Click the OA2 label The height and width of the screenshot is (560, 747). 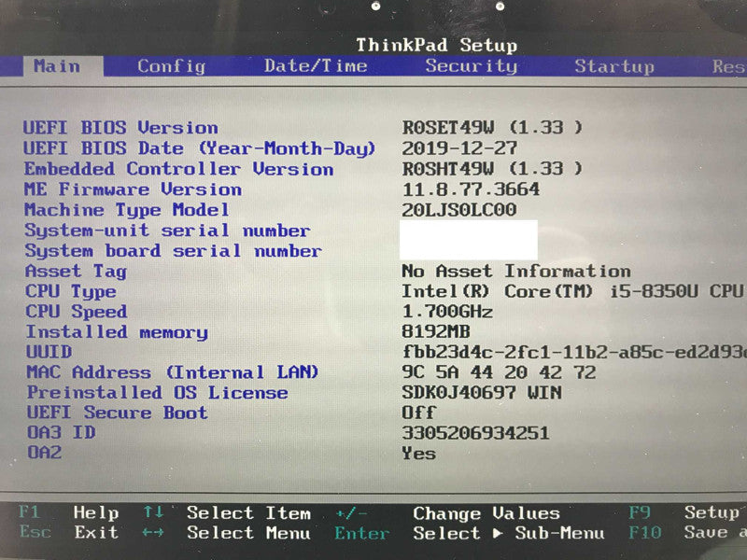[x=44, y=453]
